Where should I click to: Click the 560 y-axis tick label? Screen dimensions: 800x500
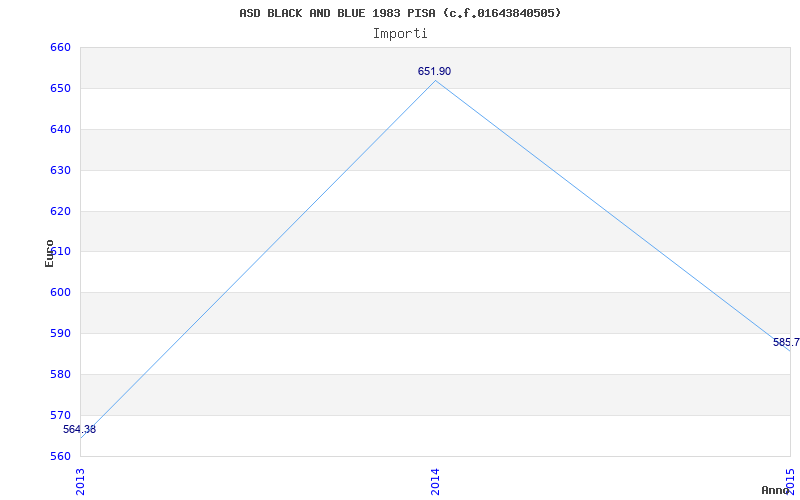tap(60, 456)
